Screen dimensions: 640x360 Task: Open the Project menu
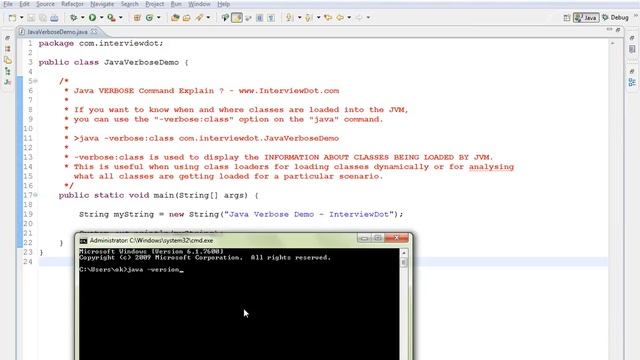[155, 4]
